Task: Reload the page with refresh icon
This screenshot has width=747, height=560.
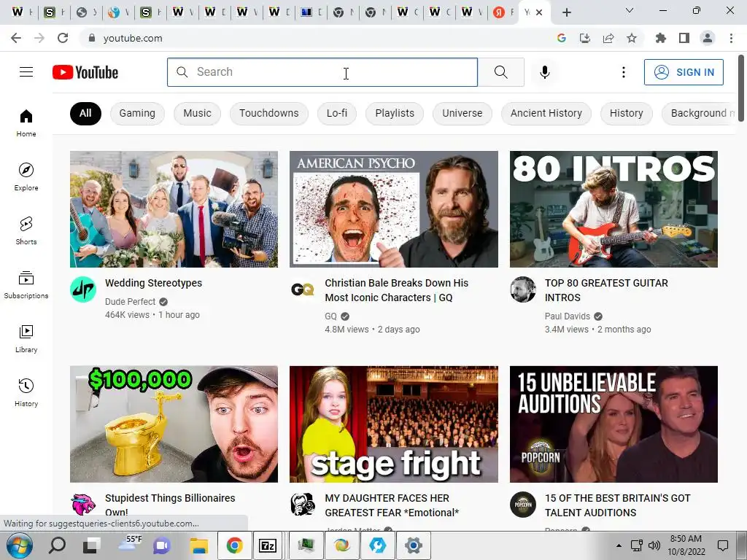Action: tap(63, 38)
